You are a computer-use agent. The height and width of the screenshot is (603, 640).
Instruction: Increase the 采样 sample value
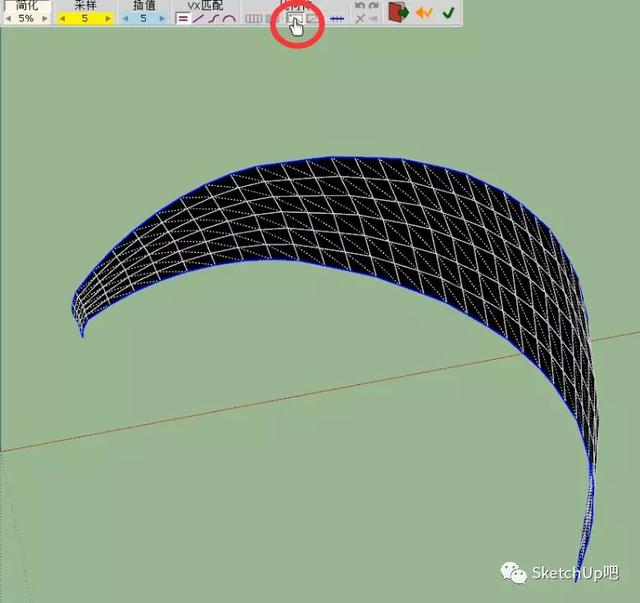coord(108,19)
